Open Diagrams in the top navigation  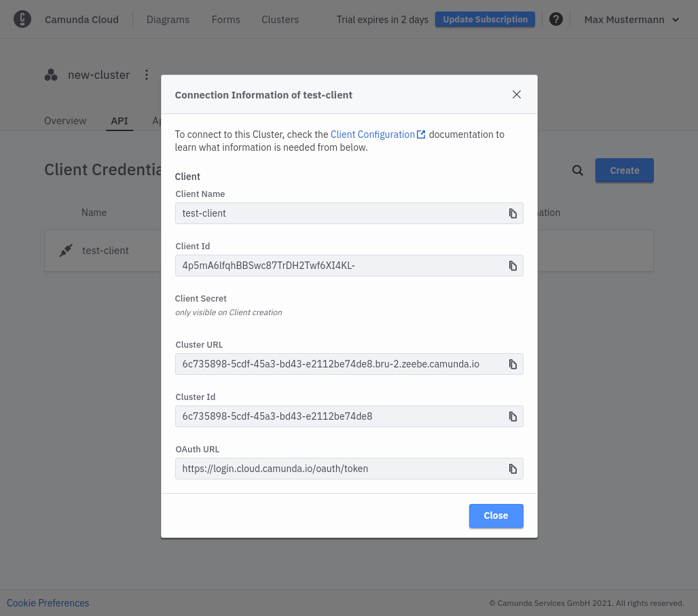pyautogui.click(x=168, y=20)
